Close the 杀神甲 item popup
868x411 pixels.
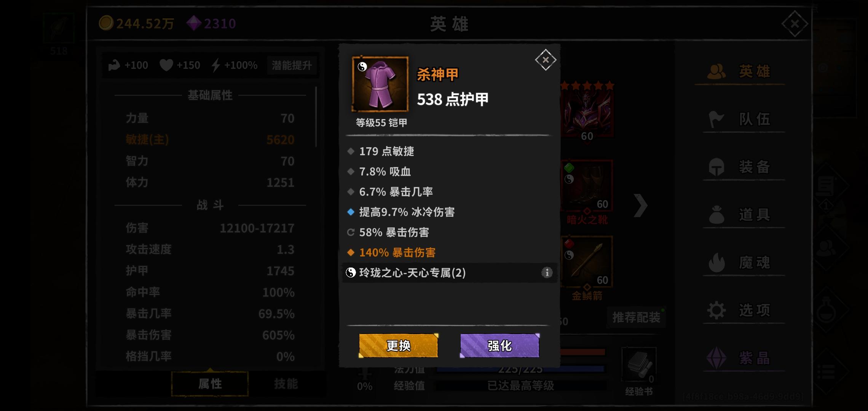(x=546, y=60)
